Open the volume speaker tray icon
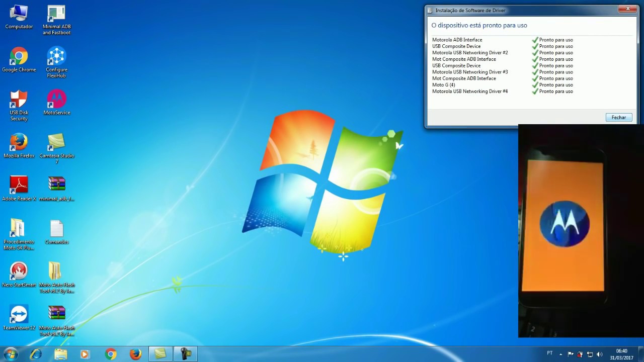The width and height of the screenshot is (644, 362). tap(599, 354)
